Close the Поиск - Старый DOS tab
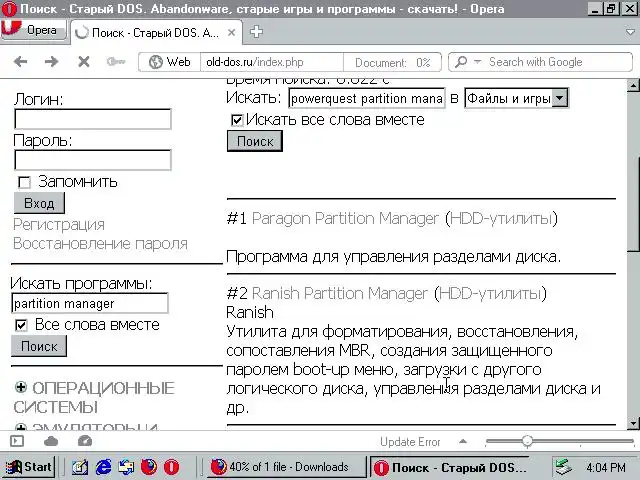 [x=231, y=33]
